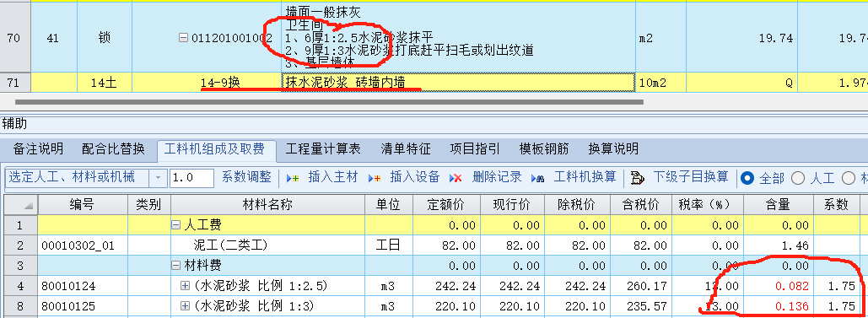Click the 插入主材 icon
The height and width of the screenshot is (318, 868).
(292, 178)
